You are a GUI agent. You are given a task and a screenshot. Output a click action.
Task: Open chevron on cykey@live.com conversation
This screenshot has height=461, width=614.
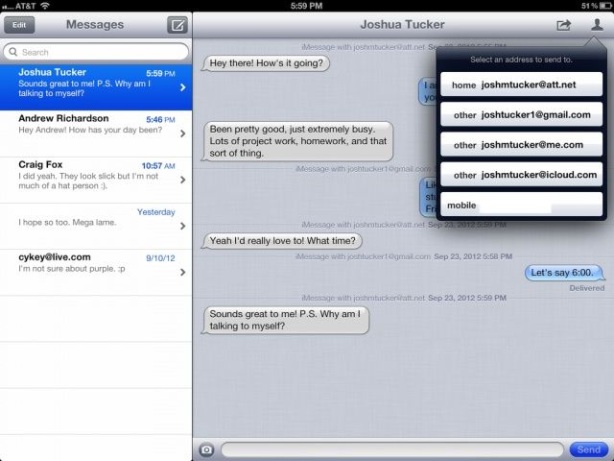(x=182, y=272)
